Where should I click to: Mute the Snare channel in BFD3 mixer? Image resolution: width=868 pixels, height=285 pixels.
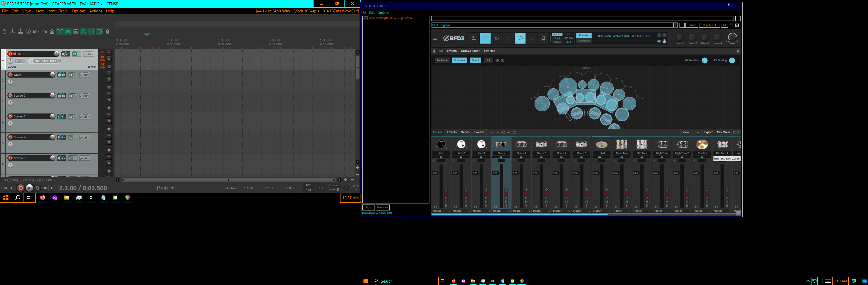[x=506, y=202]
